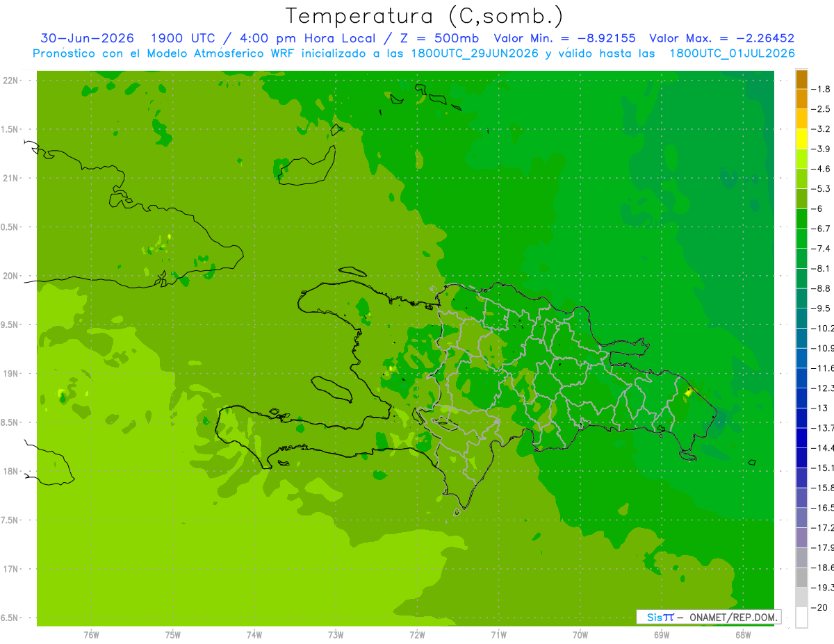Select the "Z = 500mb" pressure level text
Screen dimensions: 834x644
(x=439, y=38)
